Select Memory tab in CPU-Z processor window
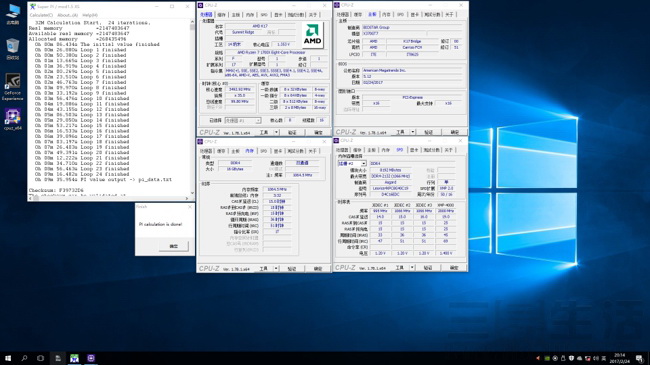 pyautogui.click(x=250, y=15)
